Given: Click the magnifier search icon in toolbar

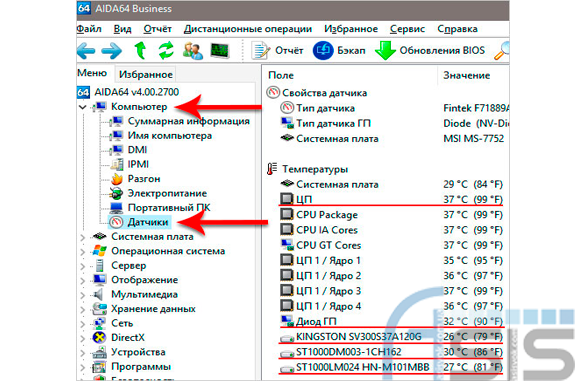Looking at the screenshot, I should coord(502,50).
